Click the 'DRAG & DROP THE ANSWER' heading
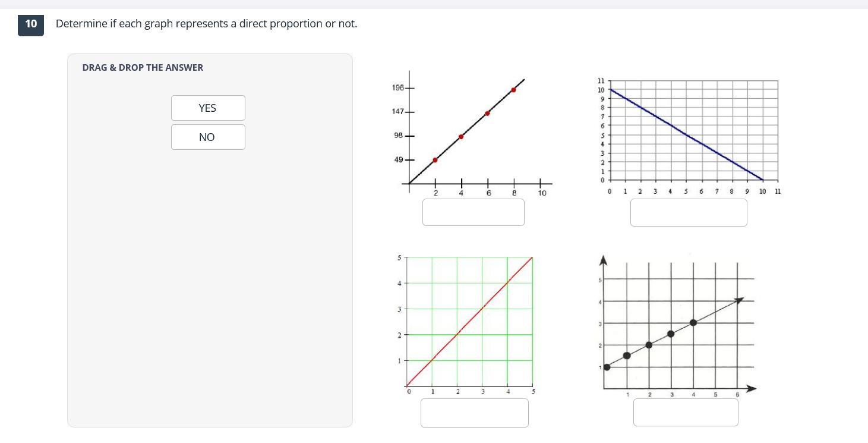The height and width of the screenshot is (443, 868). click(x=143, y=68)
